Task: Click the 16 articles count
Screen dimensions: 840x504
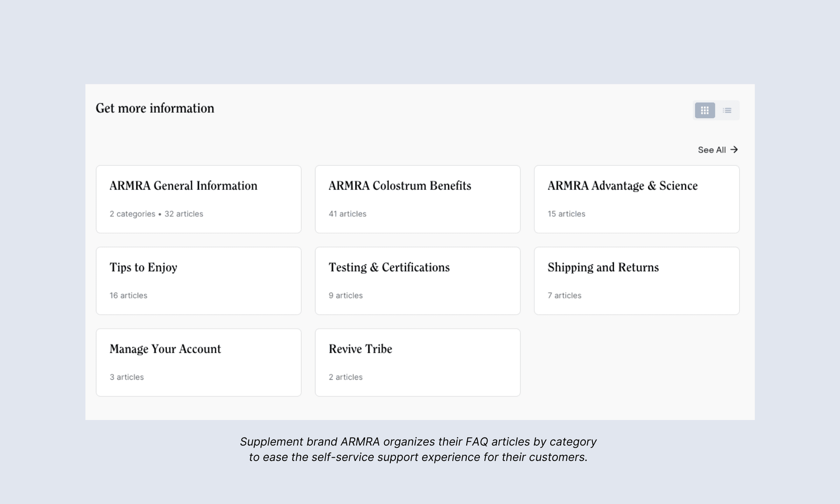Action: [x=128, y=295]
